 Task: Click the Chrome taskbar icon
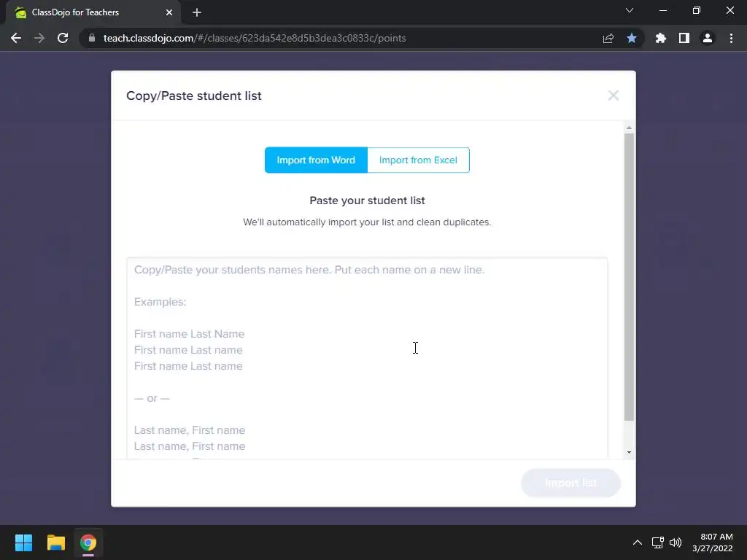coord(88,542)
